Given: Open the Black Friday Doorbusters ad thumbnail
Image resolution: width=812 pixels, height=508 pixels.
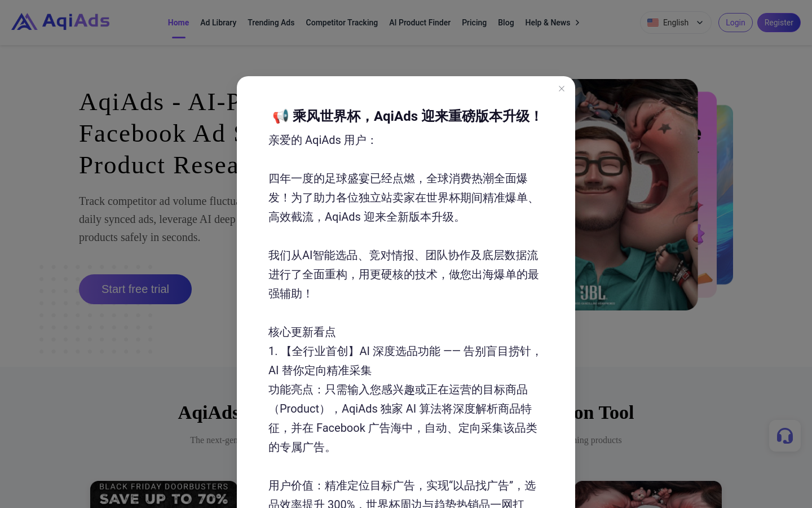Looking at the screenshot, I should [x=164, y=494].
